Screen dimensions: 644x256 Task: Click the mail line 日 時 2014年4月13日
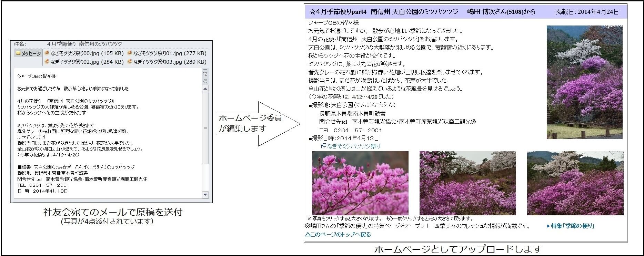[x=42, y=191]
